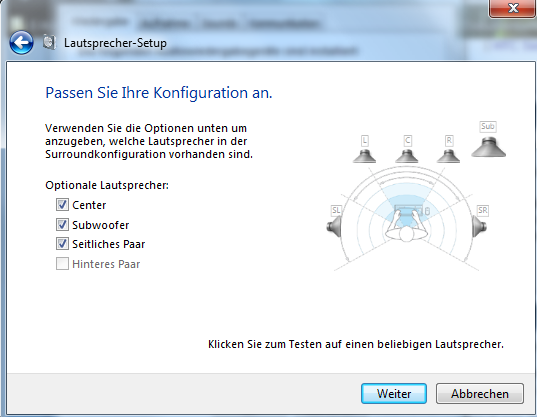The image size is (537, 417).
Task: Click the Weiter button
Action: point(394,393)
